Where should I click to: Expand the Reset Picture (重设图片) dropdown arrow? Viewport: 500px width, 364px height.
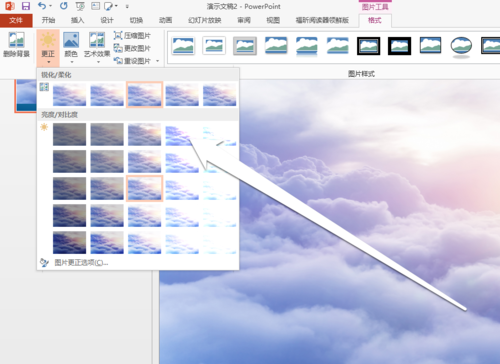click(x=157, y=61)
